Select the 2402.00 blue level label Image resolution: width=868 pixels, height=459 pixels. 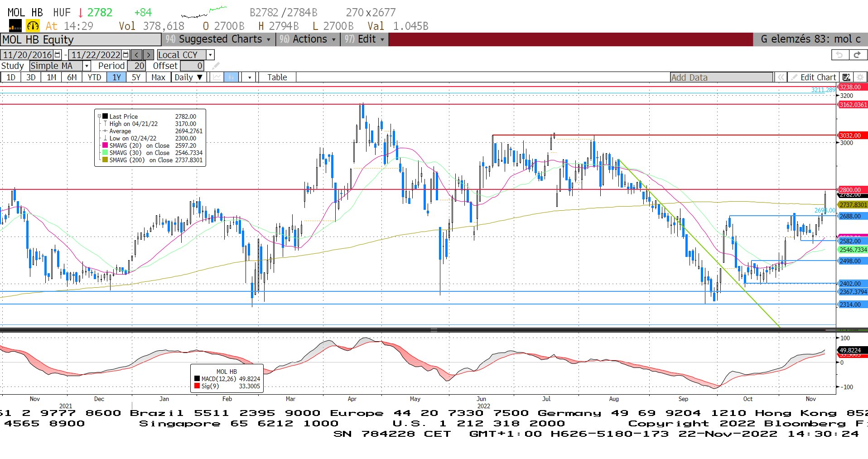[852, 284]
